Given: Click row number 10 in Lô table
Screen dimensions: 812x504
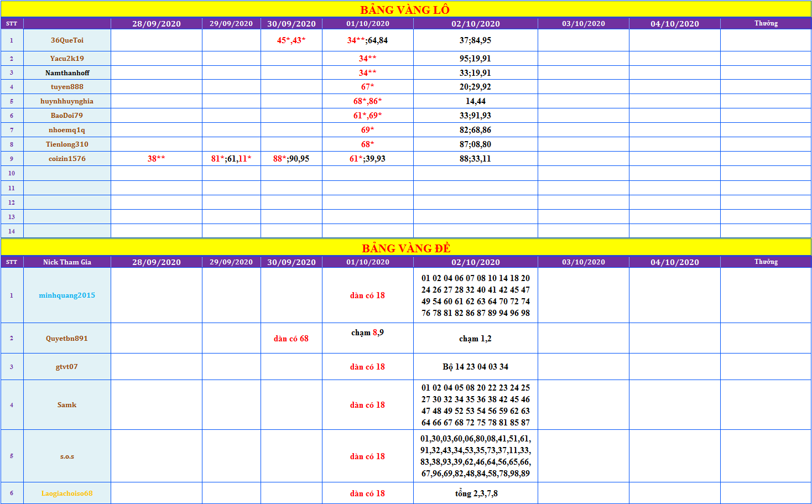Looking at the screenshot, I should coord(12,173).
